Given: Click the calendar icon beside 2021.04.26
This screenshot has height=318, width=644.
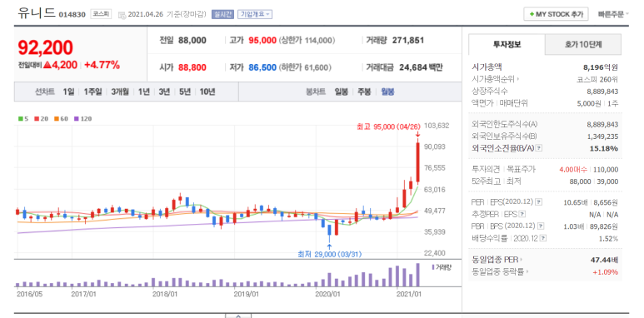Looking at the screenshot, I should tap(122, 15).
